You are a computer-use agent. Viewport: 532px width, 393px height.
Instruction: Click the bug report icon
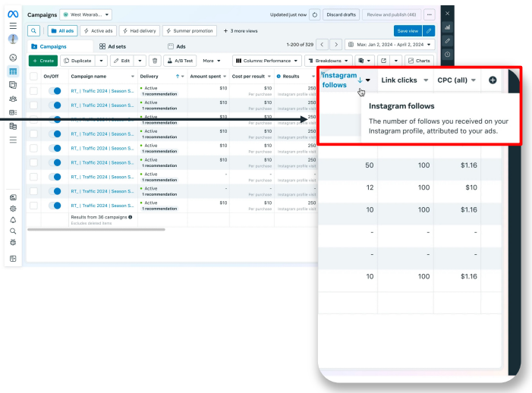point(13,243)
